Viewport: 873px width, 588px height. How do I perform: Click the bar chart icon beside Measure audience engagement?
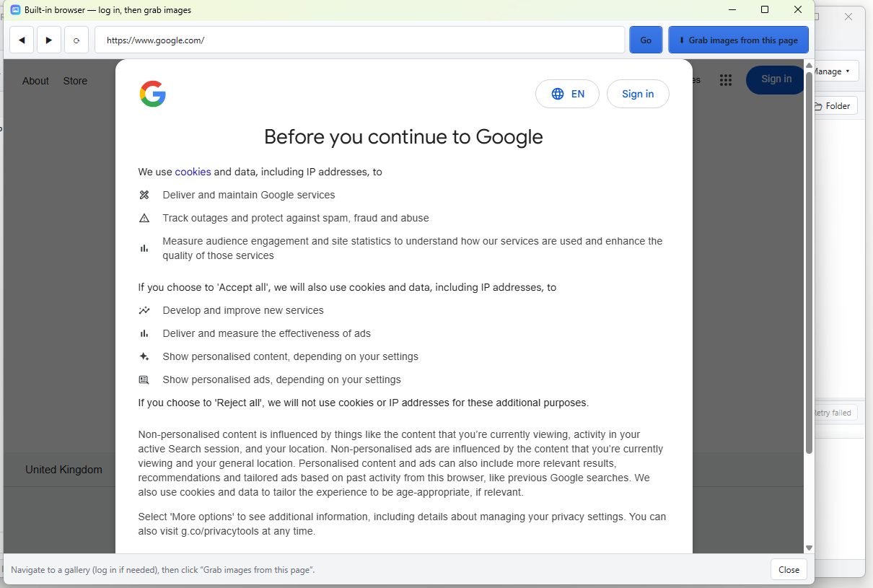[144, 248]
